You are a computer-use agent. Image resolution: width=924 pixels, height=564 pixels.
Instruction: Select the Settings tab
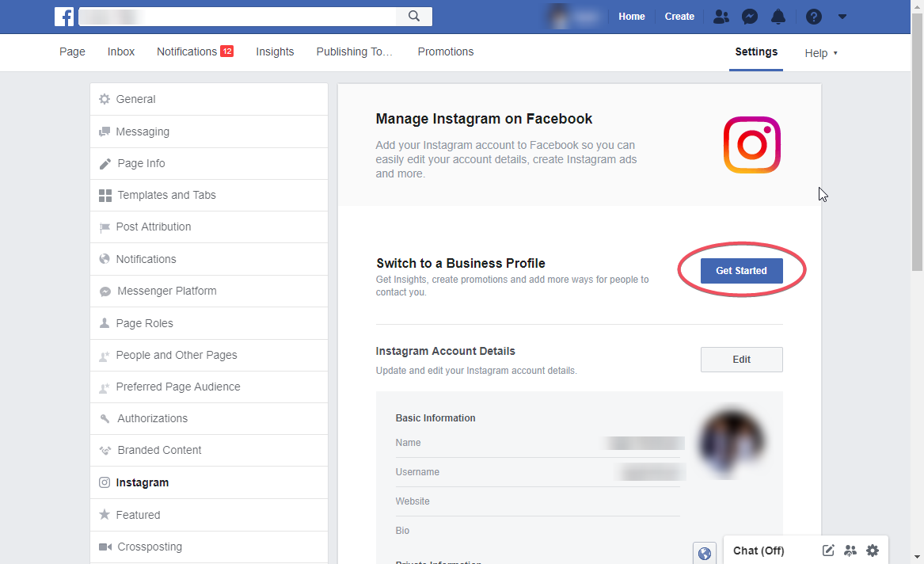[756, 51]
